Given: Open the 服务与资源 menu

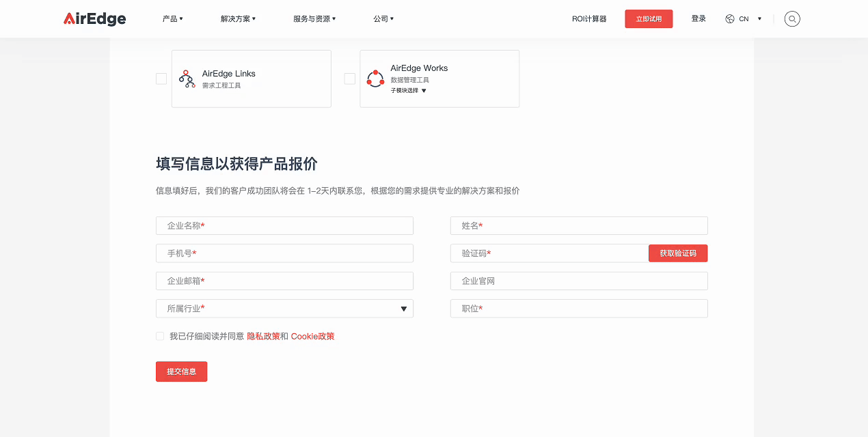Looking at the screenshot, I should coord(314,19).
